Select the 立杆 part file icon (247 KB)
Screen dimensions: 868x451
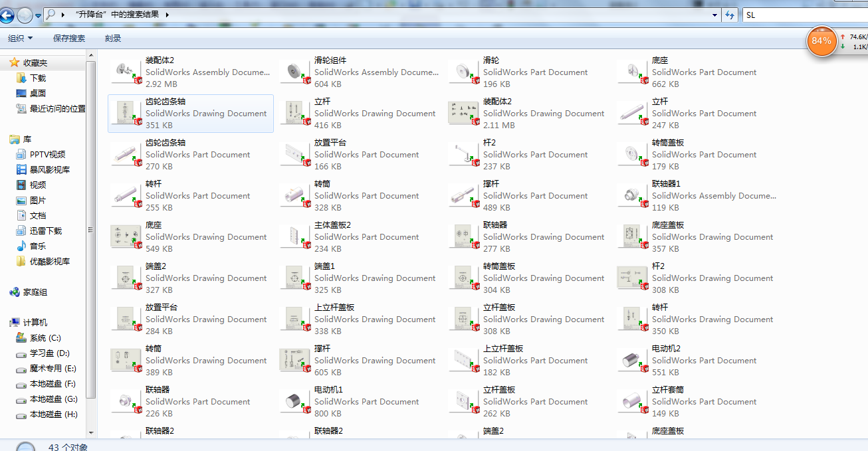633,113
